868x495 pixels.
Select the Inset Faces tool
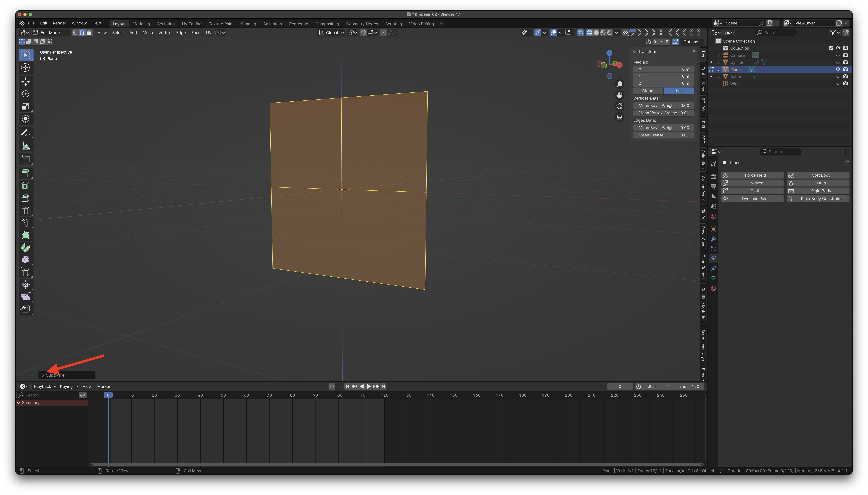click(x=25, y=186)
